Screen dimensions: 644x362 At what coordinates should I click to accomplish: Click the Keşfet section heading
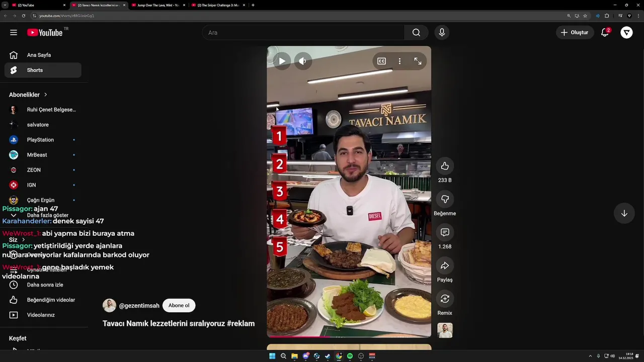18,338
